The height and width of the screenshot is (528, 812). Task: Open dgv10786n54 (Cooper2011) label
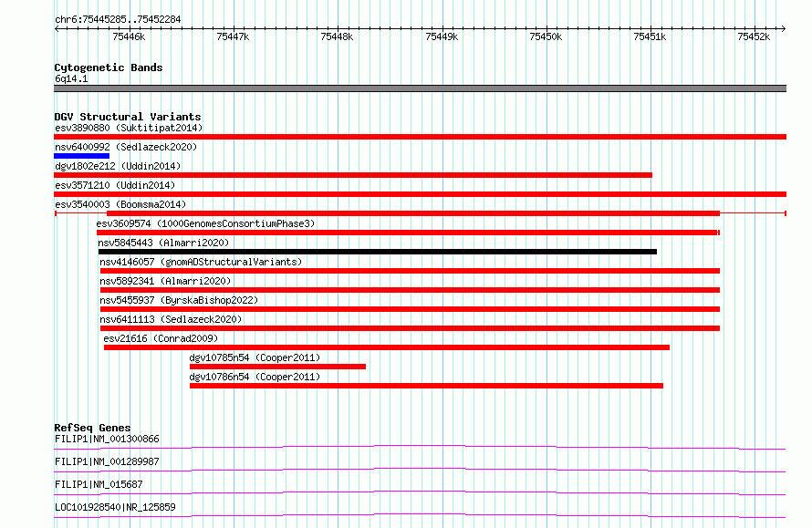click(x=255, y=377)
